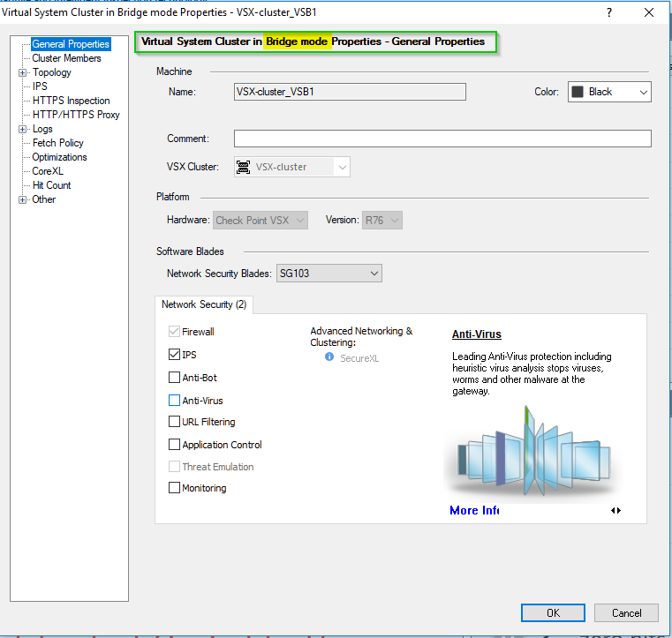Viewport: 672px width, 638px height.
Task: Open HTTP/HTTPS Proxy settings
Action: click(76, 115)
